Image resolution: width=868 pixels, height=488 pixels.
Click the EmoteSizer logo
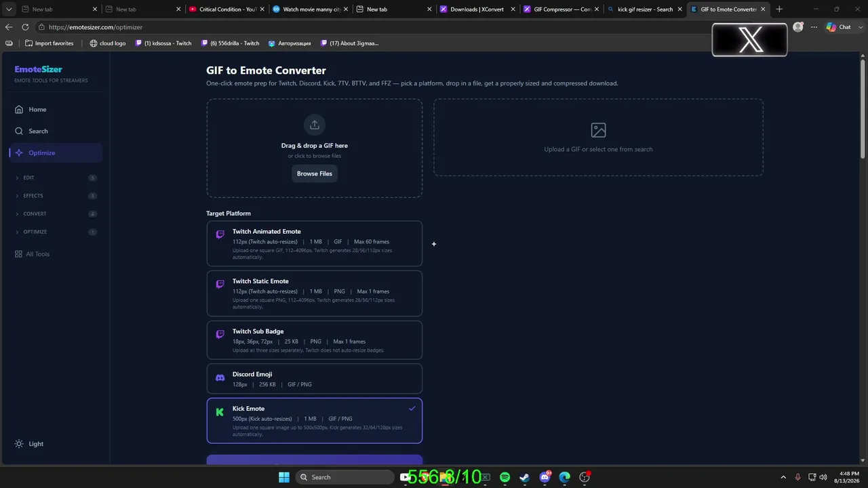[39, 69]
